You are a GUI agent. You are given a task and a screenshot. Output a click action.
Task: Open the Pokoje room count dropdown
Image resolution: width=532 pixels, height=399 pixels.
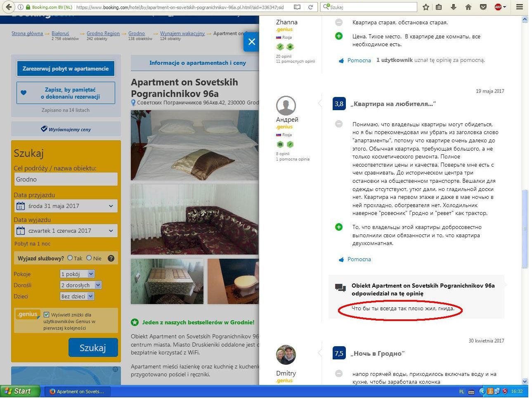click(x=77, y=274)
